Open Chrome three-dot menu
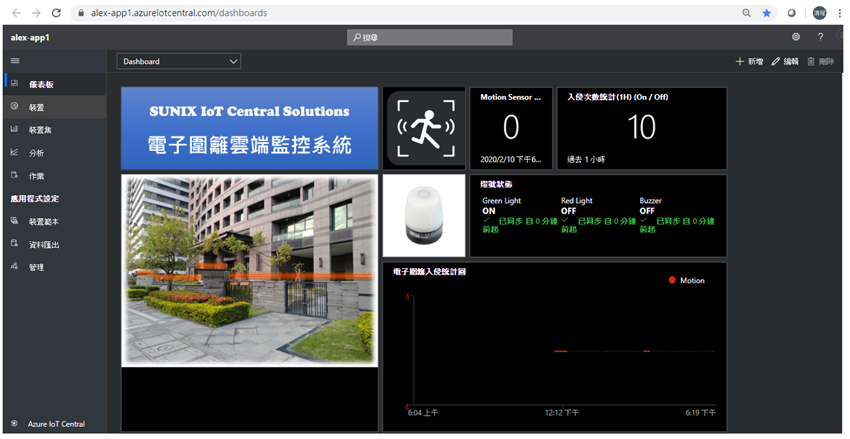Screen dimensions: 850x439 [x=839, y=13]
